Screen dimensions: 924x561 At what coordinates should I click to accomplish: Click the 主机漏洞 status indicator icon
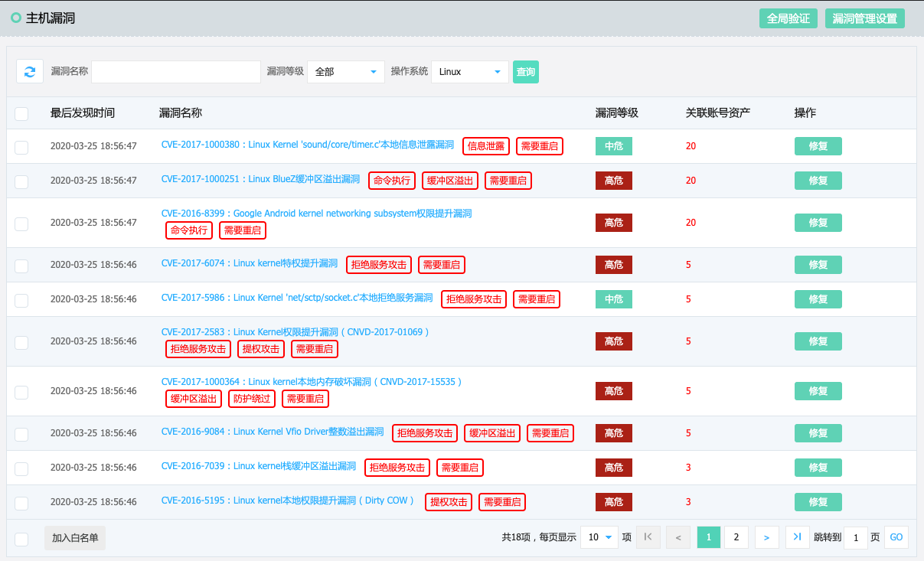coord(16,18)
